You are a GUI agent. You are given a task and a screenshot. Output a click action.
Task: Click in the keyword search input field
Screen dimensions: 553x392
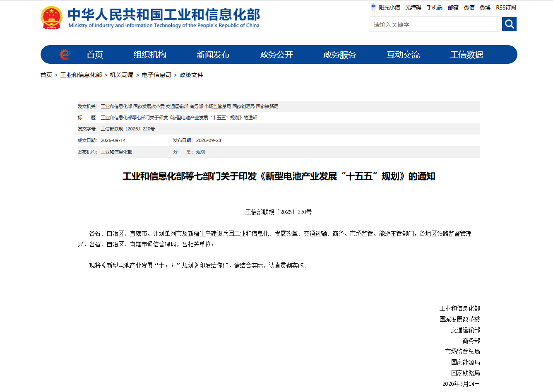click(x=436, y=24)
